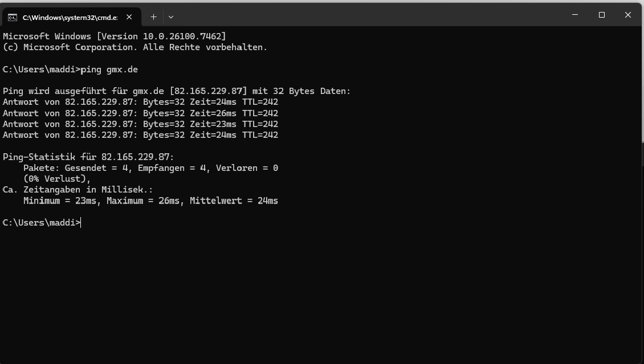The height and width of the screenshot is (364, 644).
Task: Click the Microsoft Corporation copyright line
Action: [135, 47]
